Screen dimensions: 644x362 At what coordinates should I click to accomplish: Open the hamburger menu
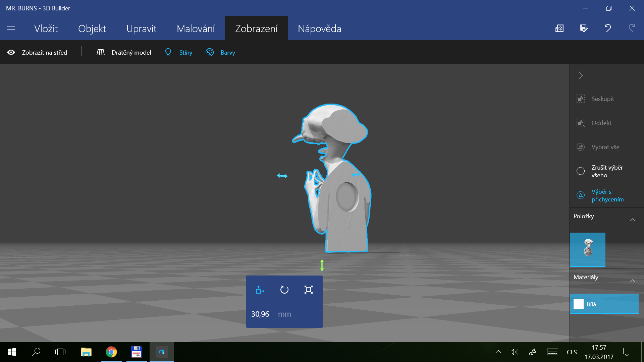11,28
